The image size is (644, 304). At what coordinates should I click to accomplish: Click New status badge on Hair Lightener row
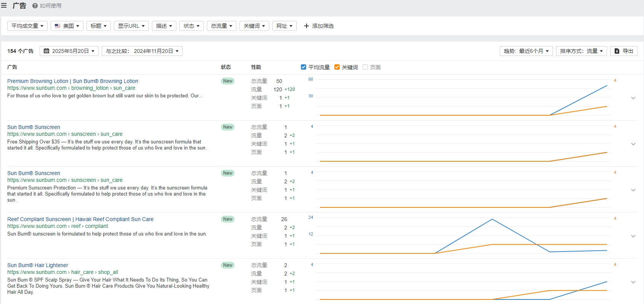228,265
